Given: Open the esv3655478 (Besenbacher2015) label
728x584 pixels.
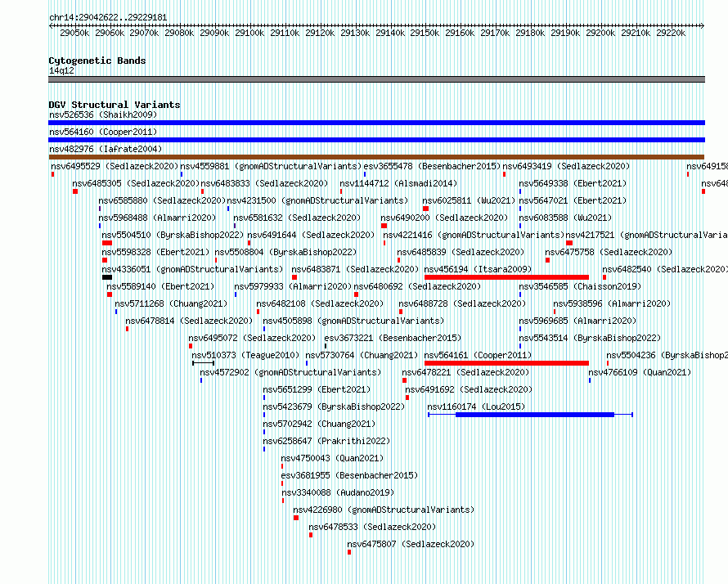Looking at the screenshot, I should pyautogui.click(x=432, y=166).
